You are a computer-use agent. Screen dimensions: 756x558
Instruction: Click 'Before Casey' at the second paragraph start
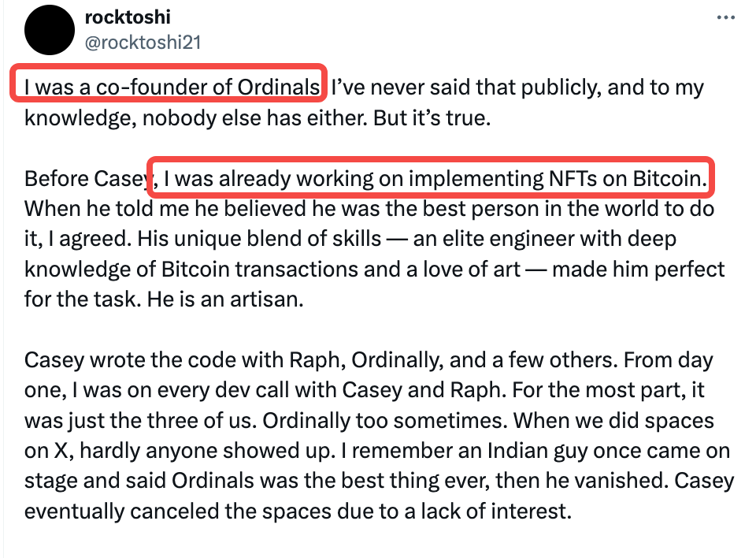[x=85, y=179]
